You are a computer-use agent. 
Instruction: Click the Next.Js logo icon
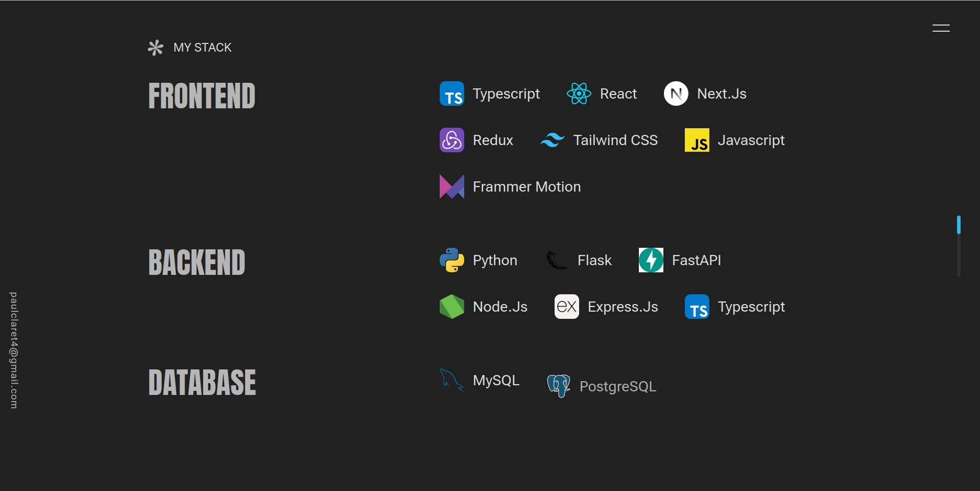[x=676, y=93]
